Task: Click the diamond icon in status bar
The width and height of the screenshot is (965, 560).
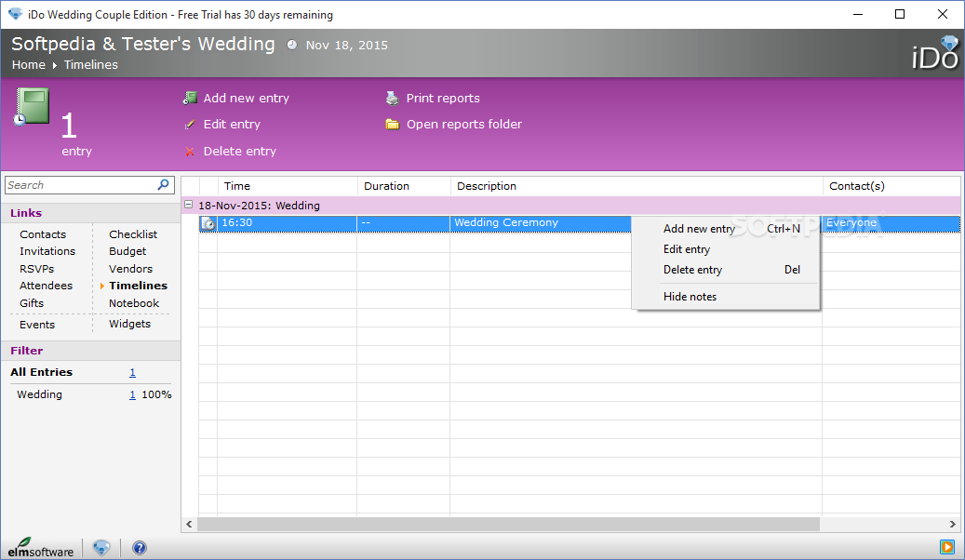Action: 101,547
